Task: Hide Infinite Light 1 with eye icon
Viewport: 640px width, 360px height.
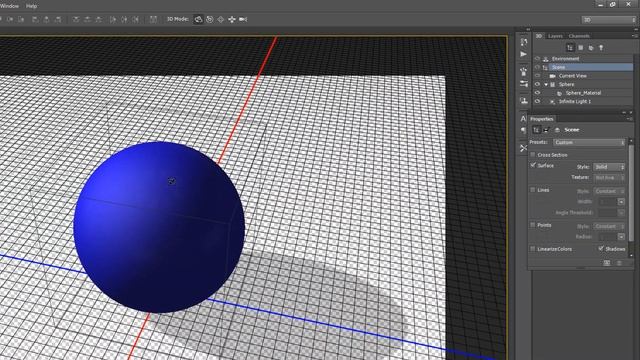Action: coord(537,102)
